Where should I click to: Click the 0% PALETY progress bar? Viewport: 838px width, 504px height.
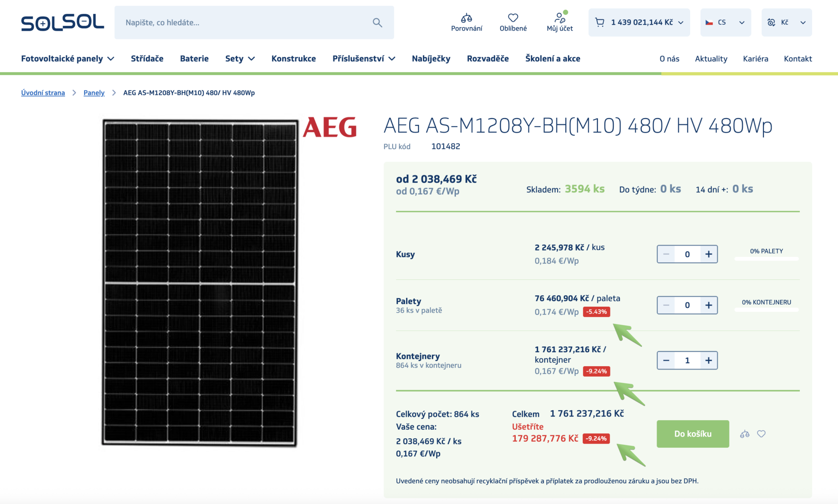(766, 258)
